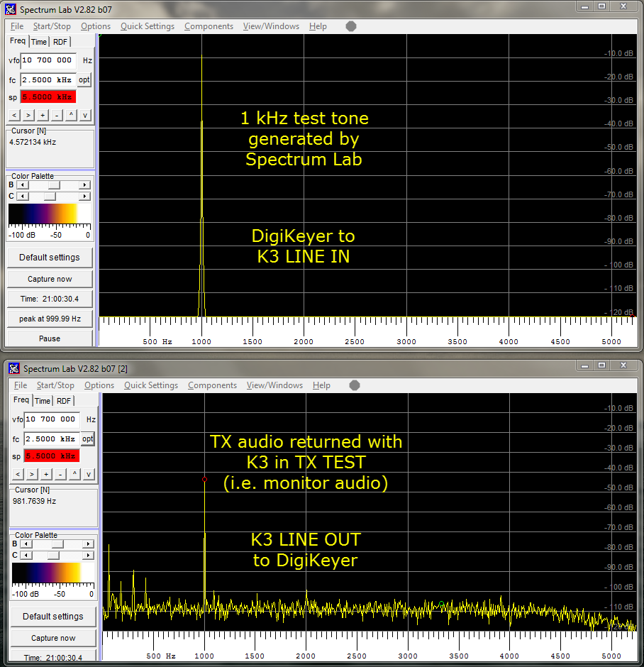Click the '-' zoom button in Spectrum Lab [2] window

point(60,474)
